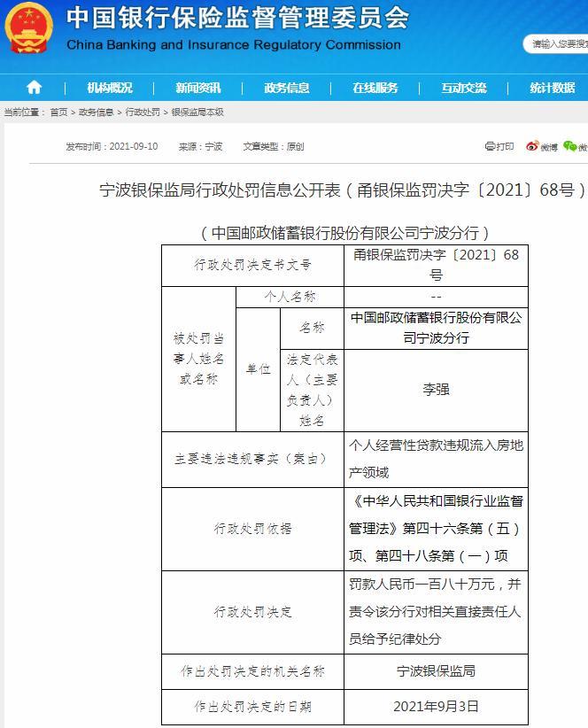Click the Chinese site title 中国银行保险监督管理委员会
The height and width of the screenshot is (728, 588).
click(x=237, y=18)
